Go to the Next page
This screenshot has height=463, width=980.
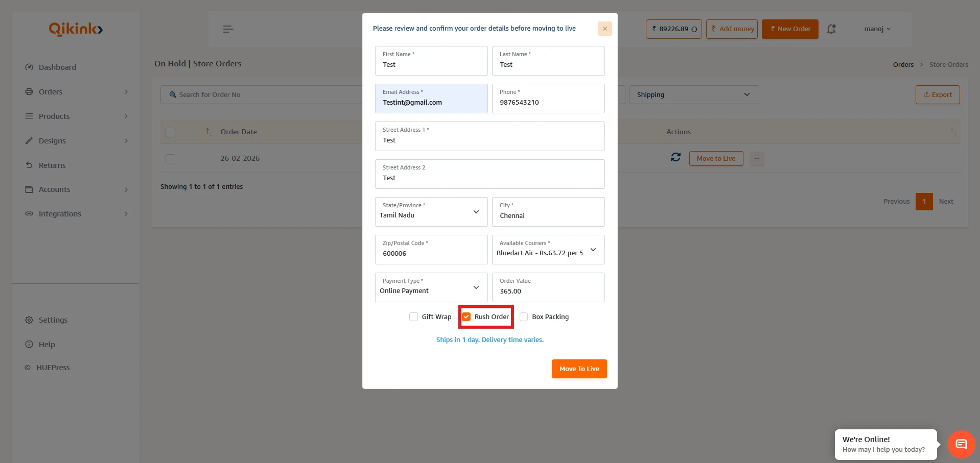[946, 202]
